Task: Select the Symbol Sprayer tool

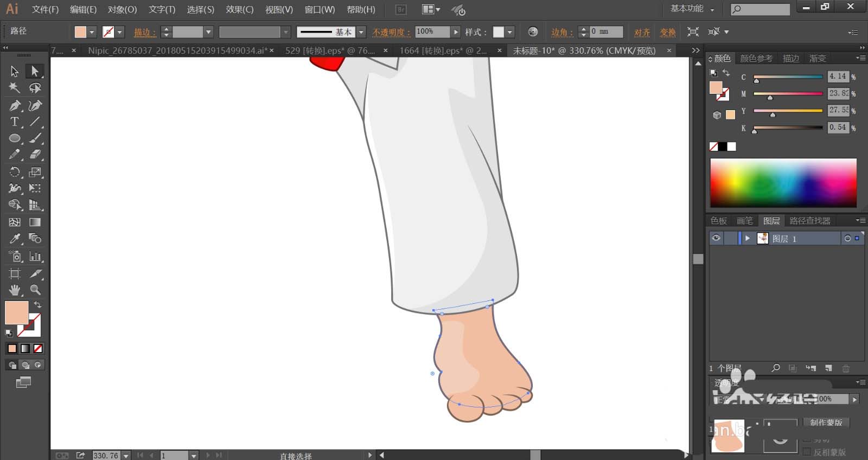Action: click(x=15, y=256)
